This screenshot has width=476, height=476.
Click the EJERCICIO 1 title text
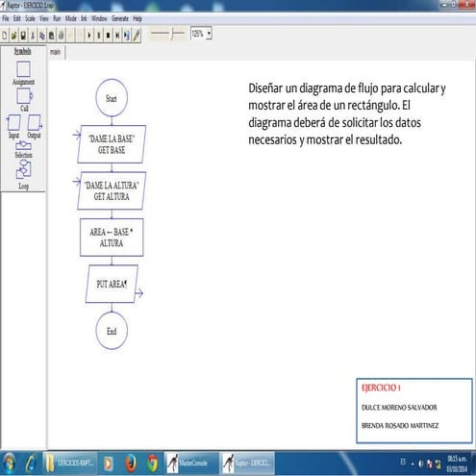tap(381, 388)
